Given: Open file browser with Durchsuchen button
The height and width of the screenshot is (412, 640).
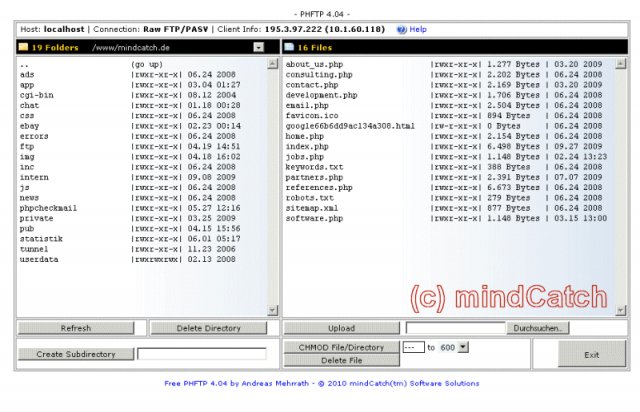Looking at the screenshot, I should (x=541, y=328).
